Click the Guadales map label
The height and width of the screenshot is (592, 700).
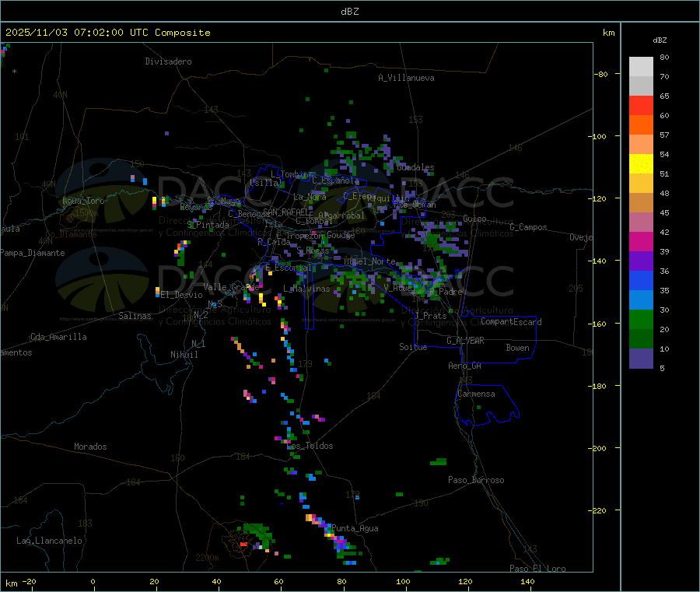415,167
